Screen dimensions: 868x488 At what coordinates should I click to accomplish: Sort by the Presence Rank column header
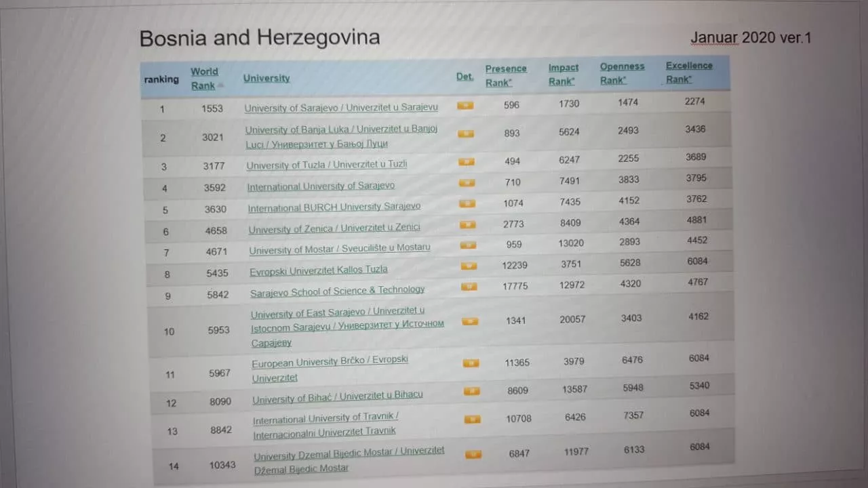(505, 75)
